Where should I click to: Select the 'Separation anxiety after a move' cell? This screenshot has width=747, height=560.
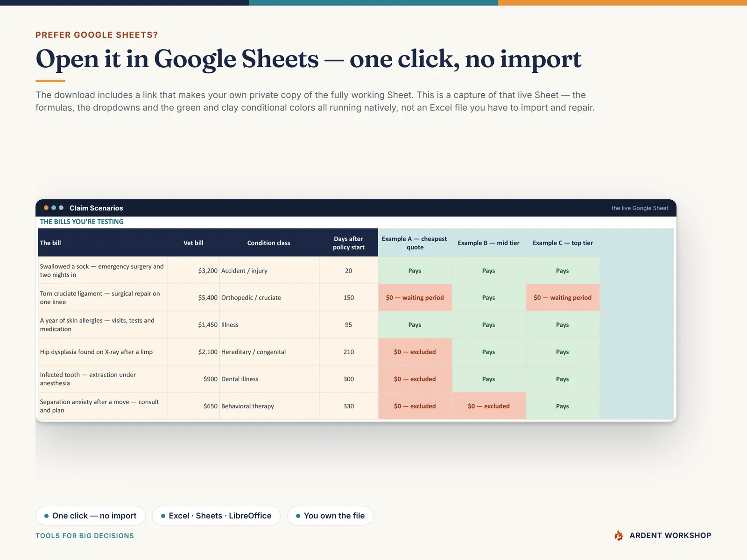pos(103,406)
